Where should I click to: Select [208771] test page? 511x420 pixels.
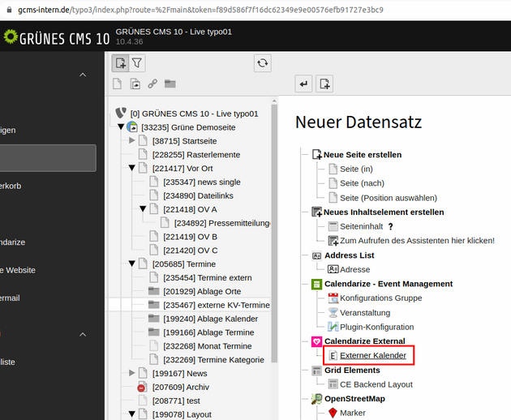(x=176, y=401)
